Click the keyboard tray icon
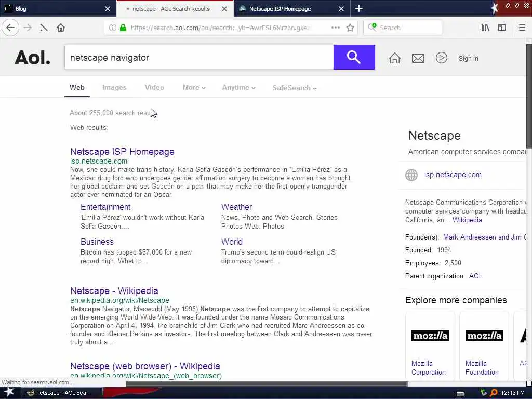The height and width of the screenshot is (399, 532). pos(460,393)
